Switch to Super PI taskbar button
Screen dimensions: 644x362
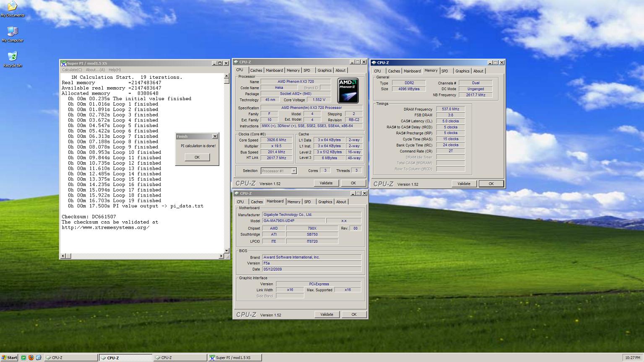tap(235, 357)
